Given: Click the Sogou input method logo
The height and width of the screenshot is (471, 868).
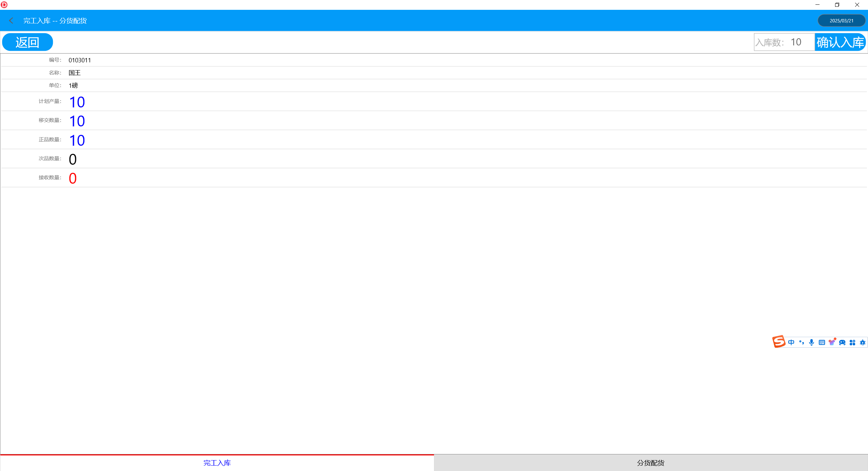Looking at the screenshot, I should [x=779, y=342].
